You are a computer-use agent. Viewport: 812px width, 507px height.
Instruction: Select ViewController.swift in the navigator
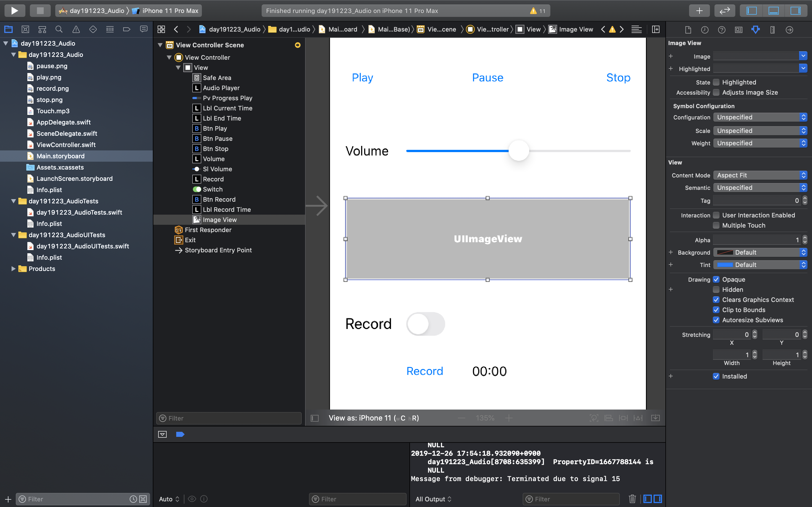coord(66,145)
